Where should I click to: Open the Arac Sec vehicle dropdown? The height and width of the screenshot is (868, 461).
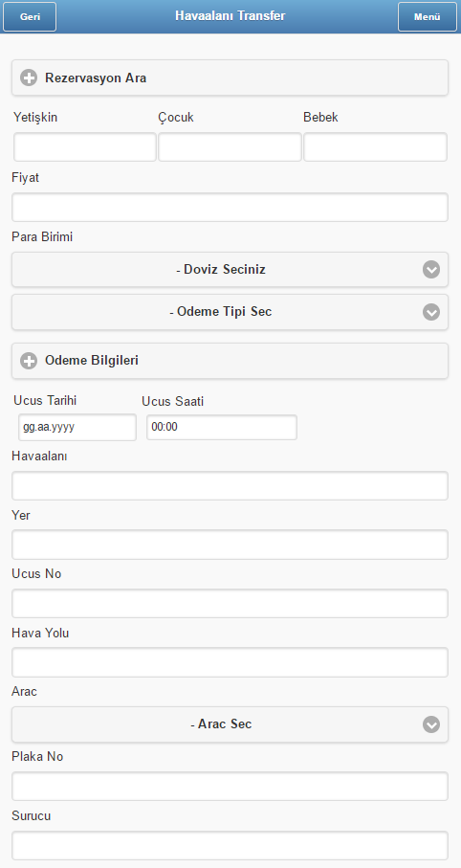click(x=230, y=724)
